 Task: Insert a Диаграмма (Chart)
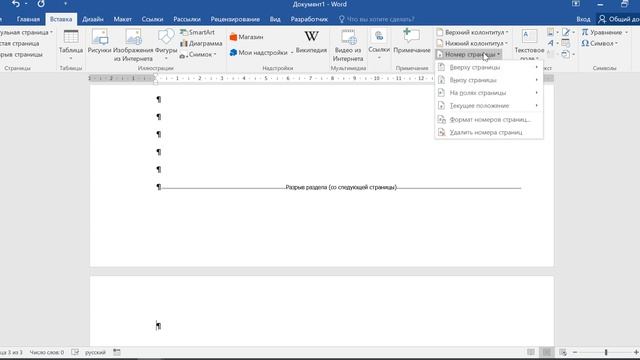coord(201,43)
